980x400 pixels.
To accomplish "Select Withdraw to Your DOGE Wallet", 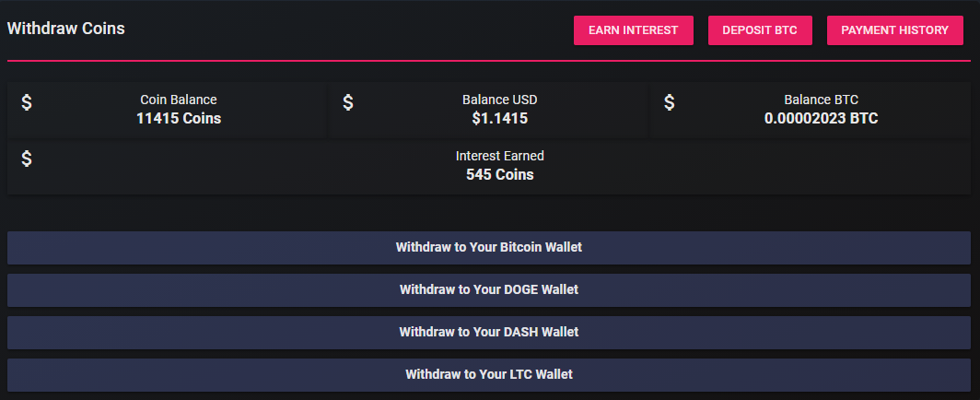I will pos(489,289).
